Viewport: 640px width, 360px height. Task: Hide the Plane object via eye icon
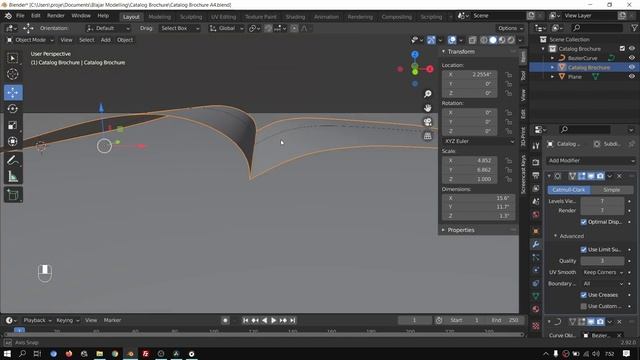[631, 76]
